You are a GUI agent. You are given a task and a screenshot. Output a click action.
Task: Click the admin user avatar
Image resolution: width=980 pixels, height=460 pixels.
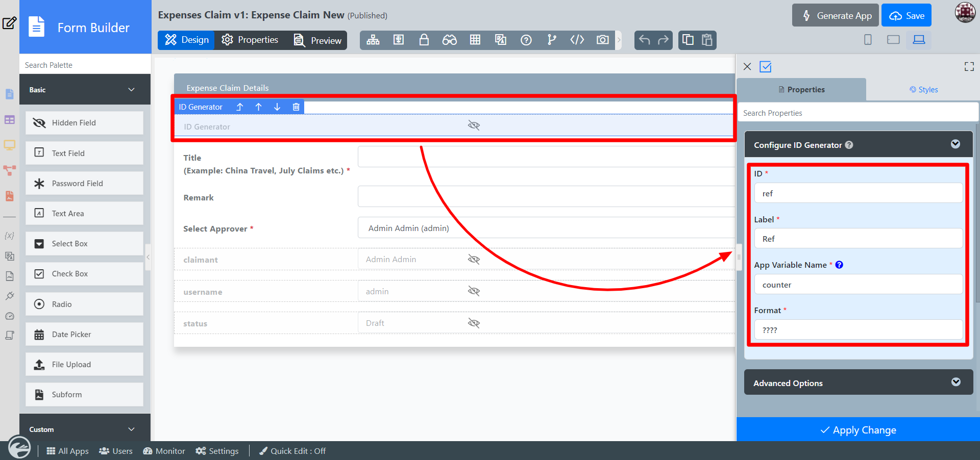(x=965, y=12)
